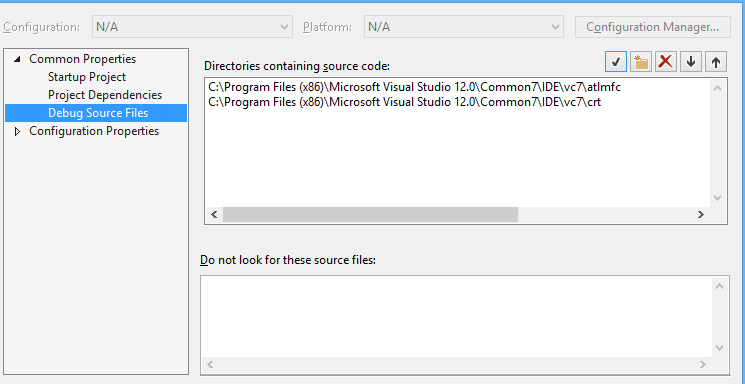Move the directory entry up with arrow icon

point(716,62)
